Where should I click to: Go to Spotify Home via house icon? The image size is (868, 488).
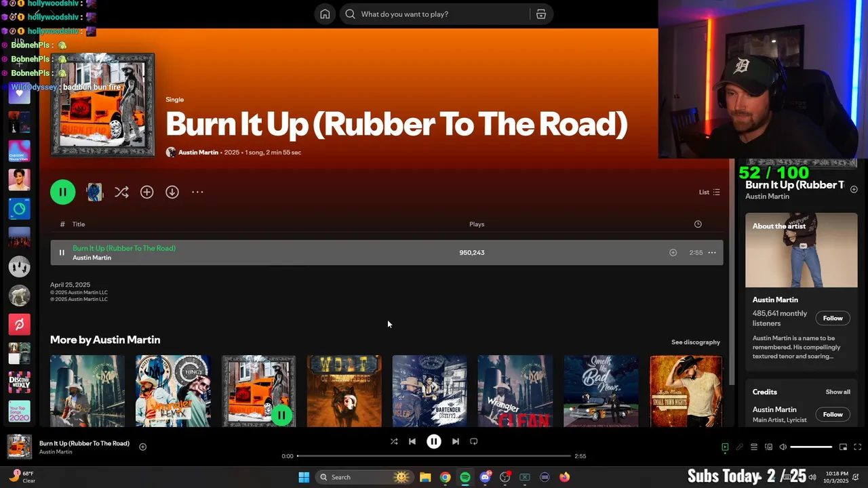coord(325,14)
